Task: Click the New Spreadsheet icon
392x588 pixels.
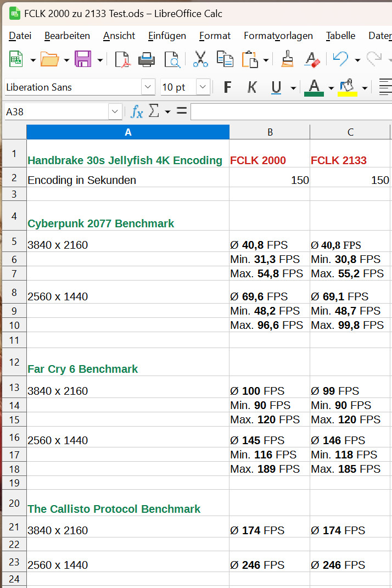Action: pos(16,59)
